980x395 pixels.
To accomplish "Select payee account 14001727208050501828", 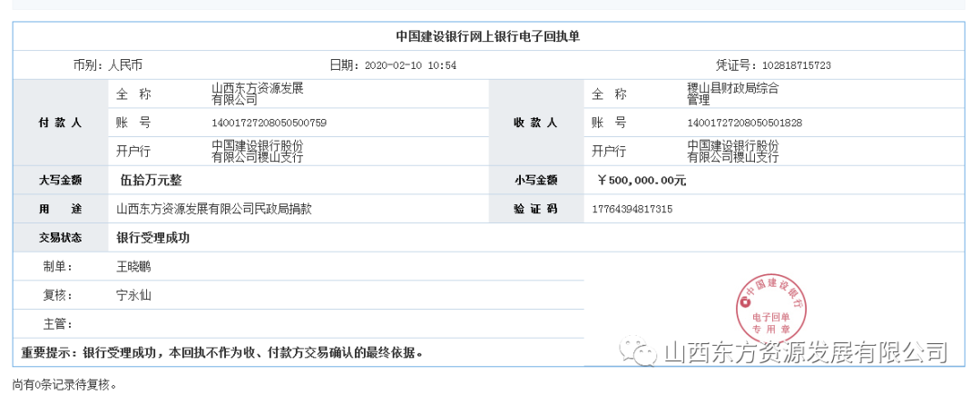I will tap(744, 123).
